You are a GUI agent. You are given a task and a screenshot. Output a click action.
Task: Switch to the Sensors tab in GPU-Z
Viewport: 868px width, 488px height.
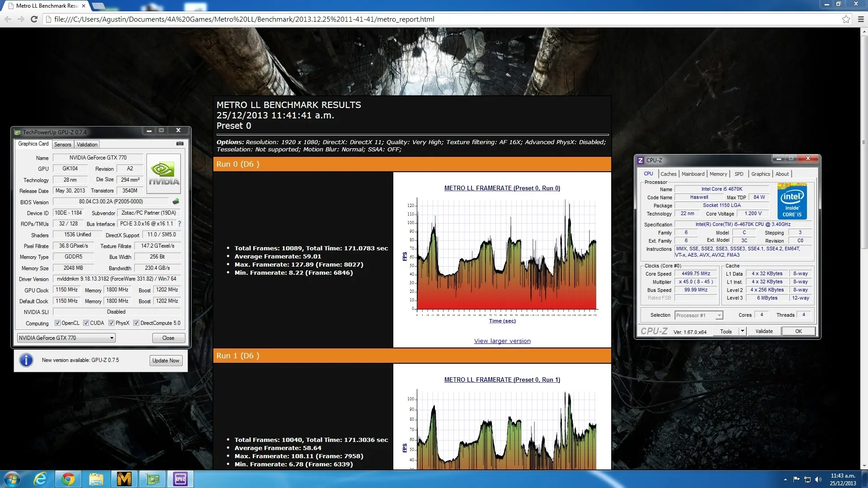[x=63, y=145]
